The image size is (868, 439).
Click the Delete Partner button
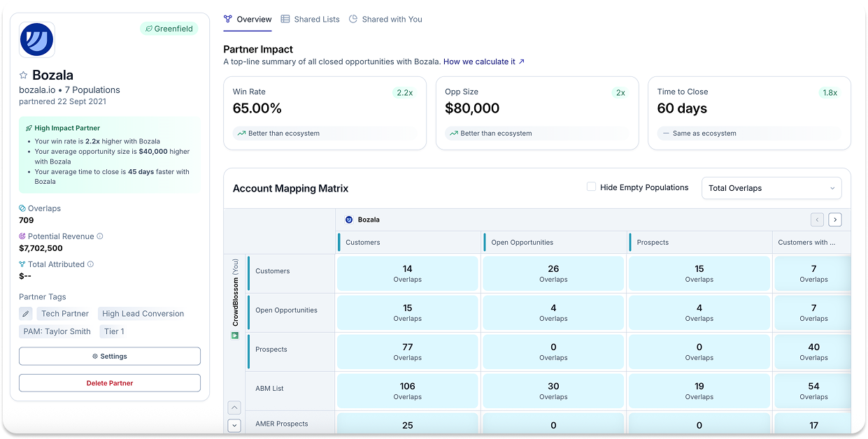(110, 383)
